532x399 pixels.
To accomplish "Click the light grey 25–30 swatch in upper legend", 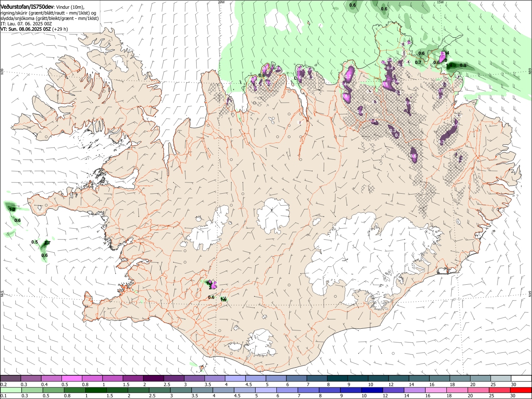I will click(501, 378).
